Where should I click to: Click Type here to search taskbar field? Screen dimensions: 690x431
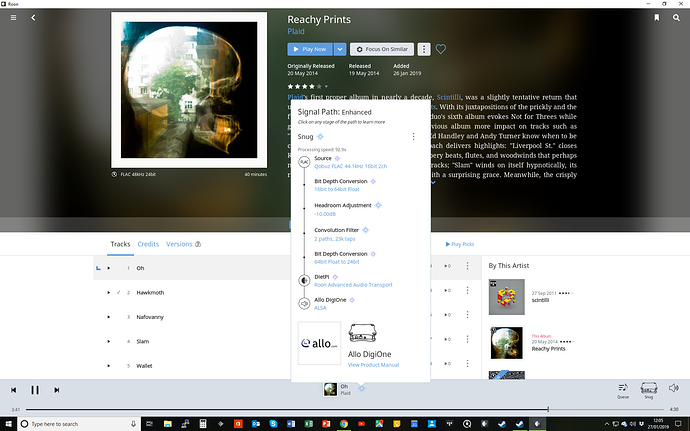79,424
